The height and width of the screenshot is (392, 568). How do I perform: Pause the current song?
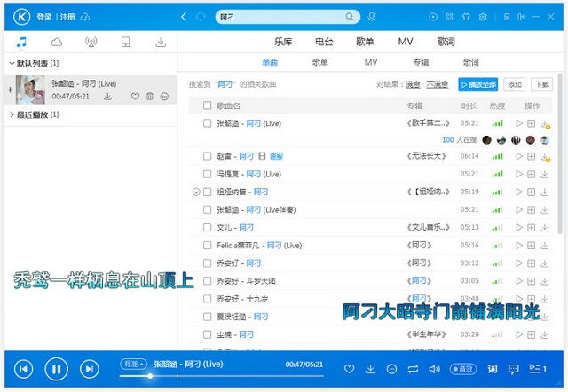[x=56, y=369]
